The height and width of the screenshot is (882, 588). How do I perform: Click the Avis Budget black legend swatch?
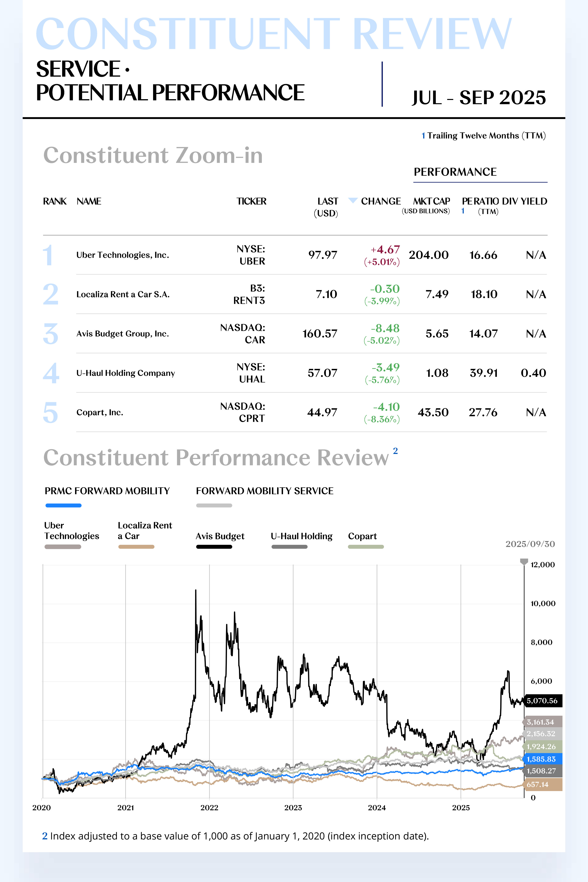(214, 547)
